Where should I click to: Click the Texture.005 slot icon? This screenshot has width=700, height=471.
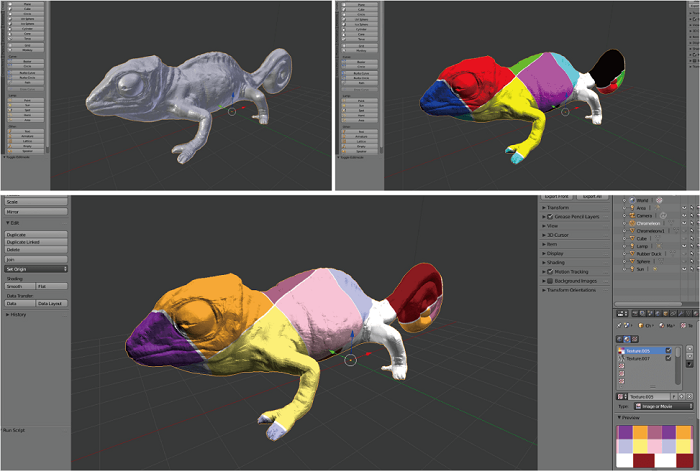pos(623,351)
